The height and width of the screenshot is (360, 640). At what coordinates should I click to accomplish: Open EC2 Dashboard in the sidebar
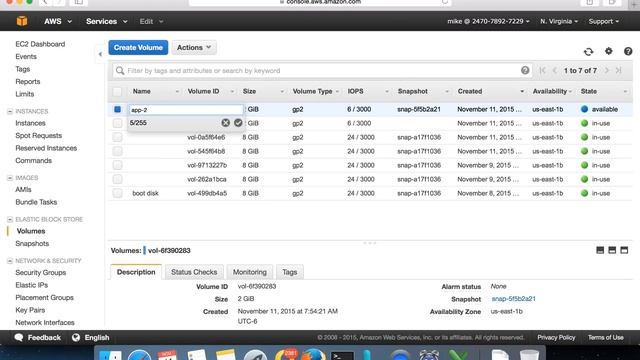[x=40, y=44]
